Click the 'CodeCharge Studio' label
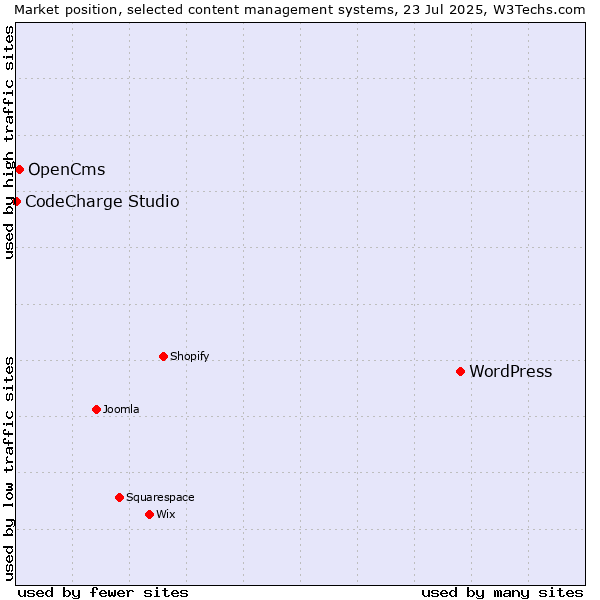 (102, 202)
